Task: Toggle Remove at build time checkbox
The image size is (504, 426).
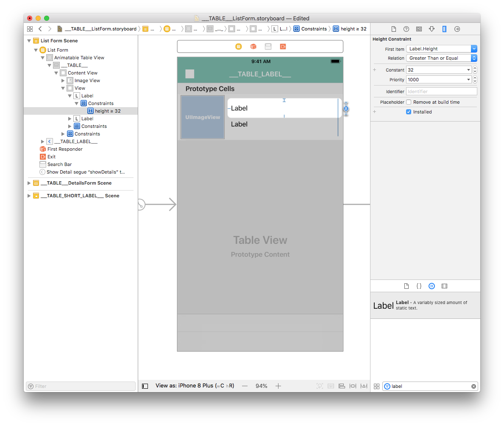Action: tap(409, 102)
